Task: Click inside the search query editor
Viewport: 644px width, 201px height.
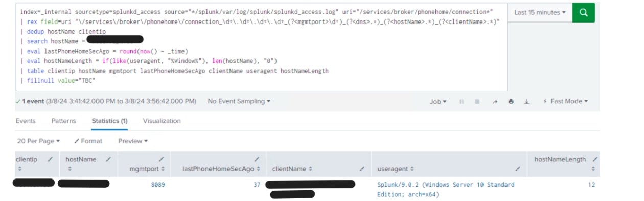Action: coord(262,47)
